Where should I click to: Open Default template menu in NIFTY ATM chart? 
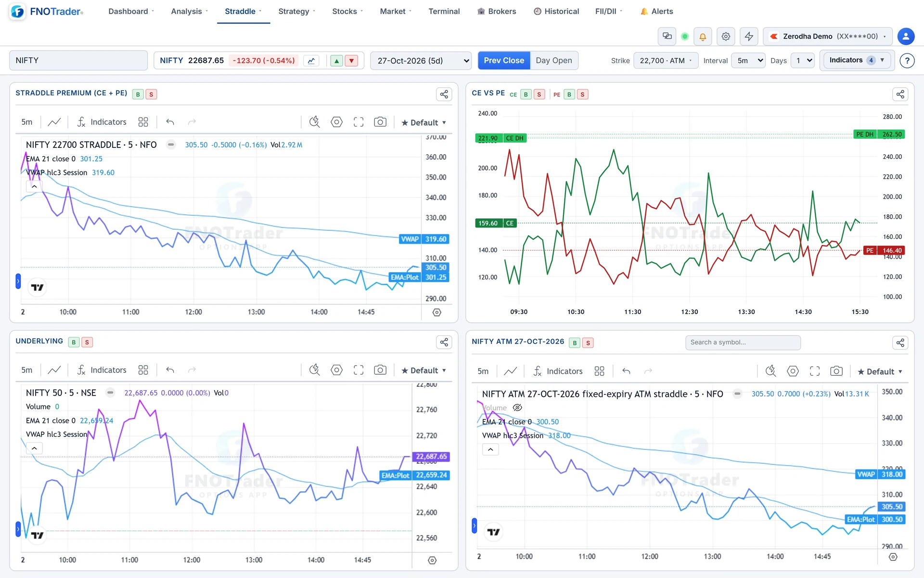(880, 371)
